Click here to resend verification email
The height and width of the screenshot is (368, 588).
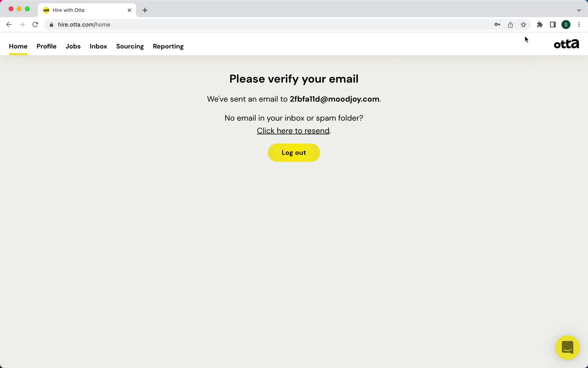pyautogui.click(x=293, y=131)
